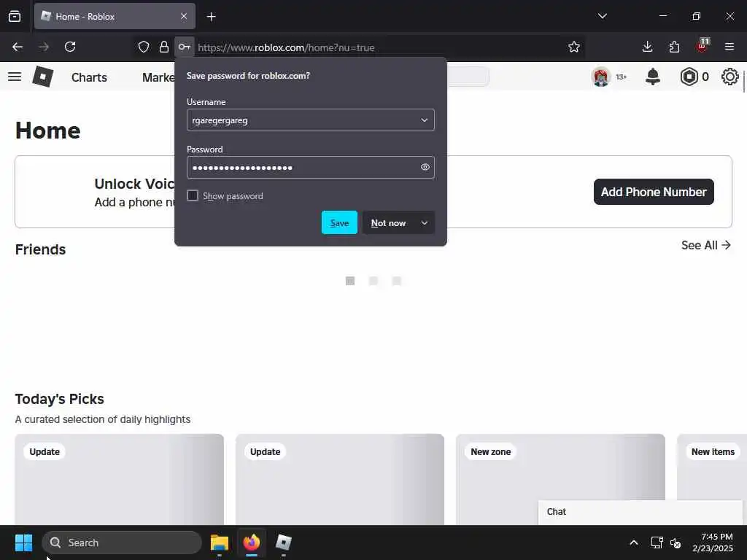Open Windows Start menu
The width and height of the screenshot is (747, 560).
tap(23, 542)
